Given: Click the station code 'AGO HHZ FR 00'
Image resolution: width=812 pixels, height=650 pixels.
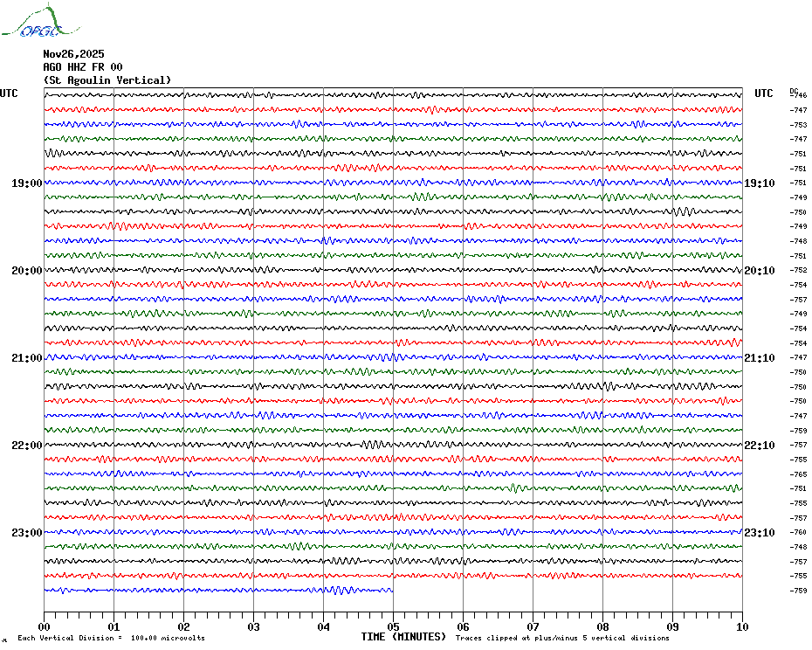Looking at the screenshot, I should point(83,67).
